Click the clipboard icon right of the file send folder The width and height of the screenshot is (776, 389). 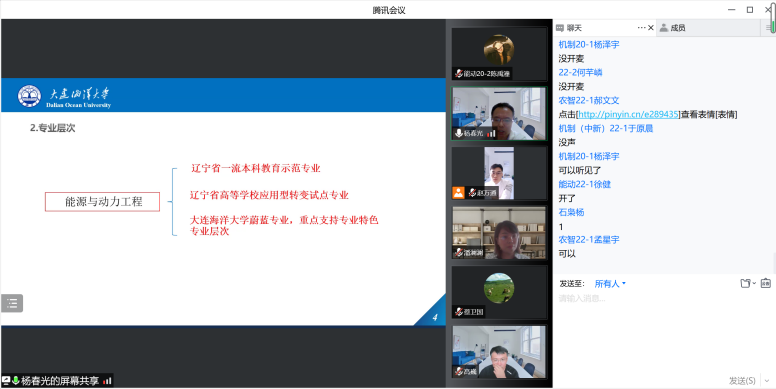(x=766, y=283)
